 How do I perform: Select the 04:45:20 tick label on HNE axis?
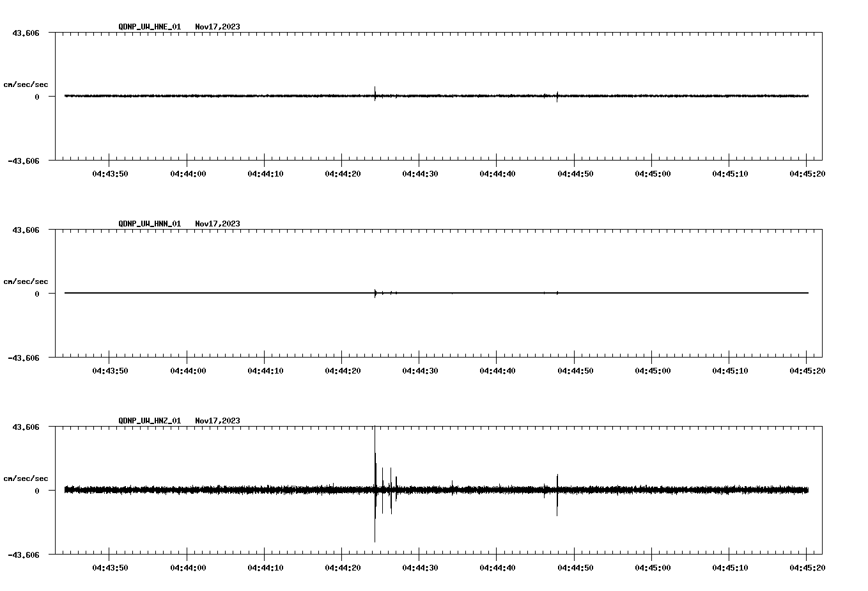point(807,173)
